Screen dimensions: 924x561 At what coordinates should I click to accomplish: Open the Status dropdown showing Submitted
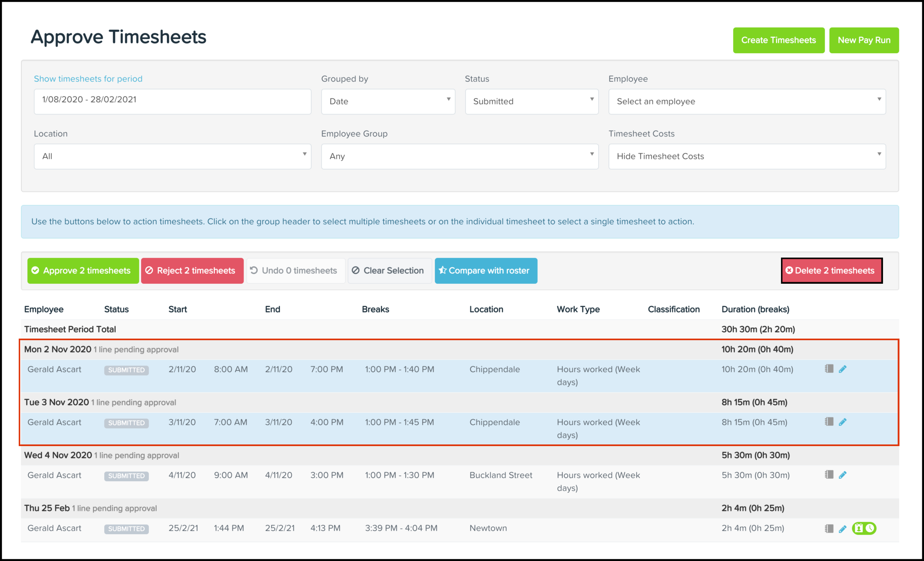click(x=531, y=101)
